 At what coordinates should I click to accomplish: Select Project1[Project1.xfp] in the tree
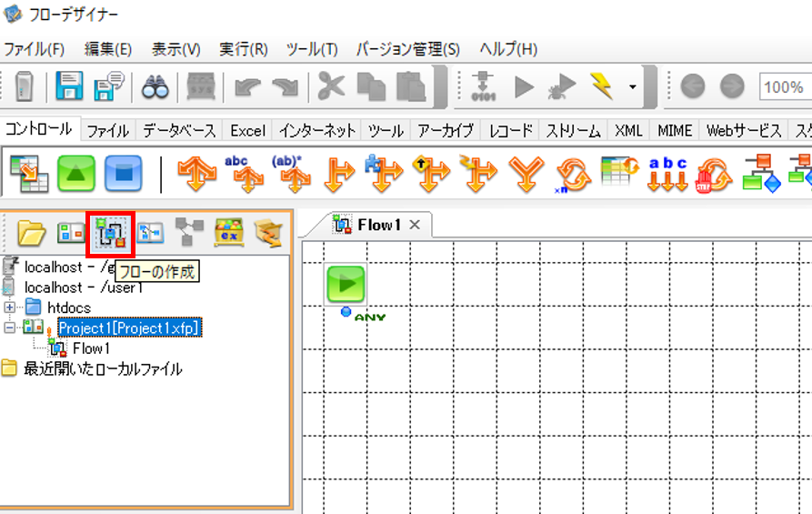pyautogui.click(x=129, y=328)
